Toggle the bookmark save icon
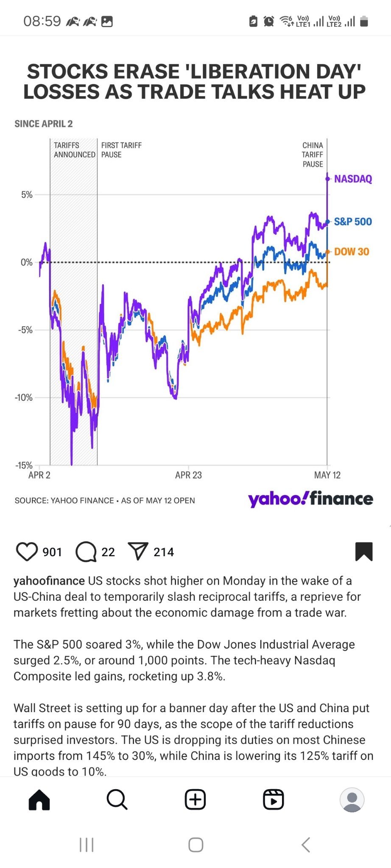Viewport: 391px width, 868px height. tap(364, 552)
